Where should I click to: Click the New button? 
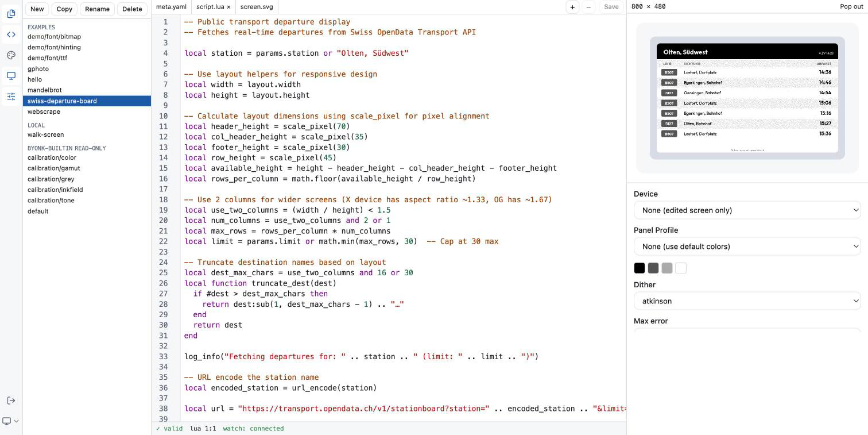(37, 9)
